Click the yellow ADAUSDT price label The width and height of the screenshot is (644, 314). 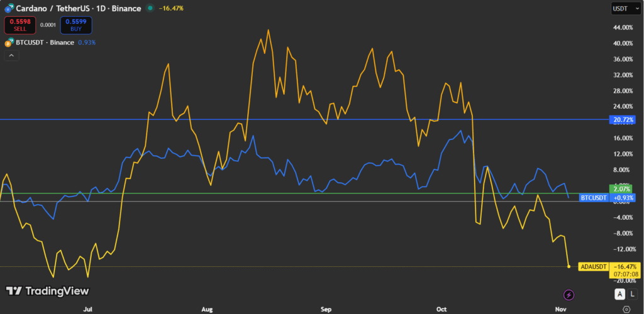594,267
